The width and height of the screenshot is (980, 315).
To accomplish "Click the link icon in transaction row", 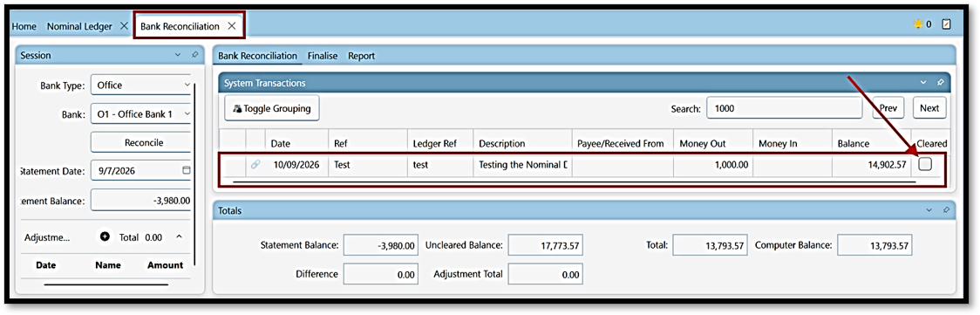I will tap(255, 165).
